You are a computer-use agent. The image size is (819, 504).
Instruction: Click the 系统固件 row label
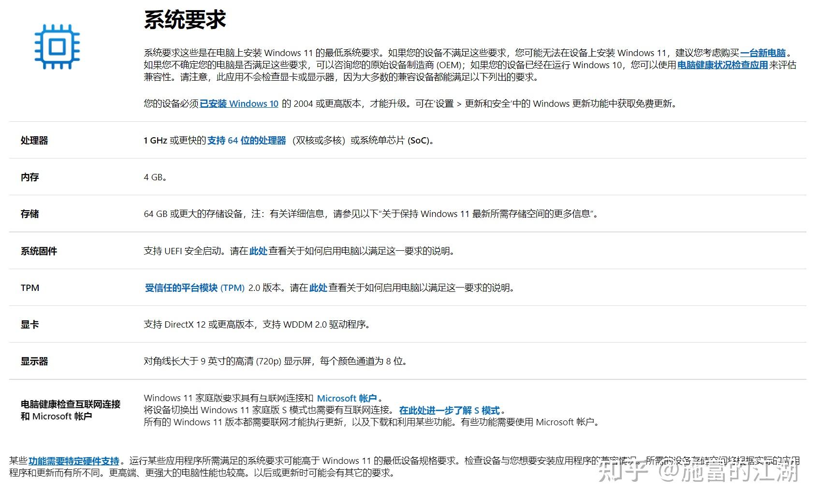[x=39, y=251]
